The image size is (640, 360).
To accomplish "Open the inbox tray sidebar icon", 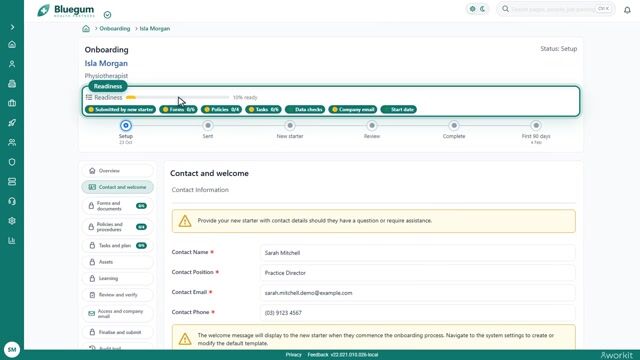I will [12, 84].
